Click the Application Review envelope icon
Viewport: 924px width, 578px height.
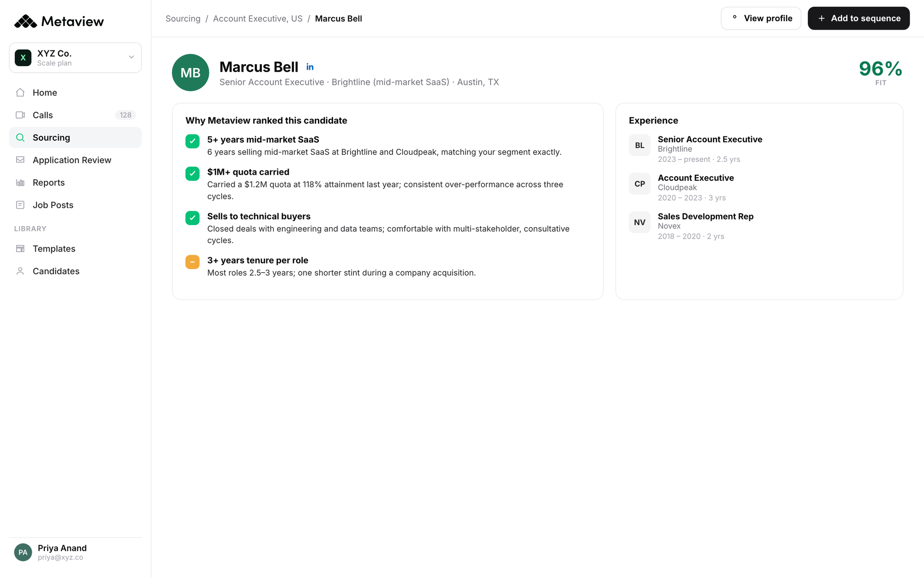point(20,160)
